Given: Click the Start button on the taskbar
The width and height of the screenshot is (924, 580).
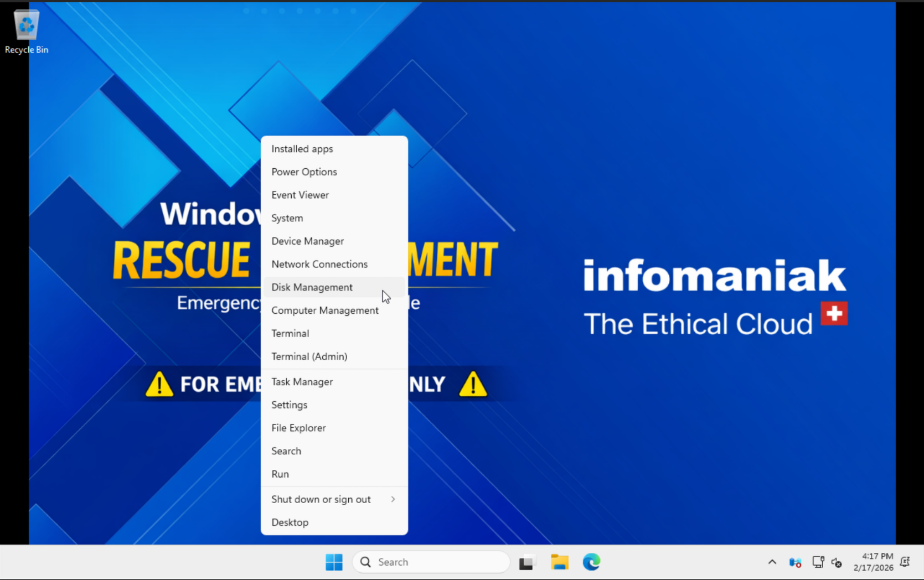Looking at the screenshot, I should (334, 562).
